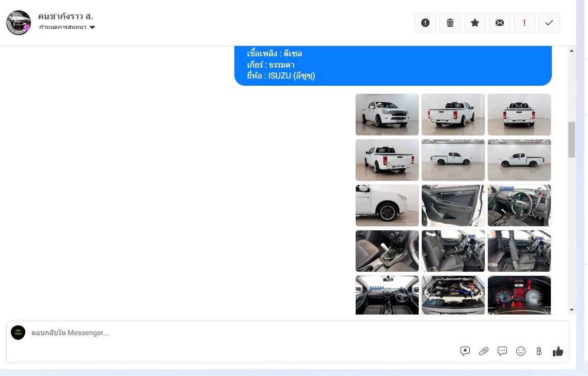Mark conversation done with checkmark icon

click(x=549, y=23)
